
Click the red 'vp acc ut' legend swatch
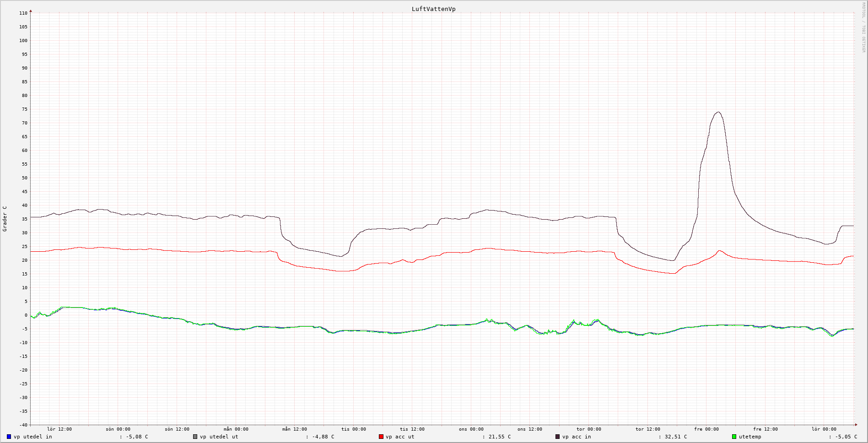point(381,437)
